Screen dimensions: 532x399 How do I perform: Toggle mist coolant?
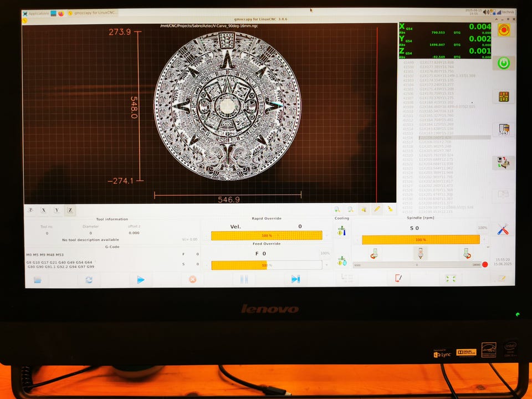[x=342, y=260]
